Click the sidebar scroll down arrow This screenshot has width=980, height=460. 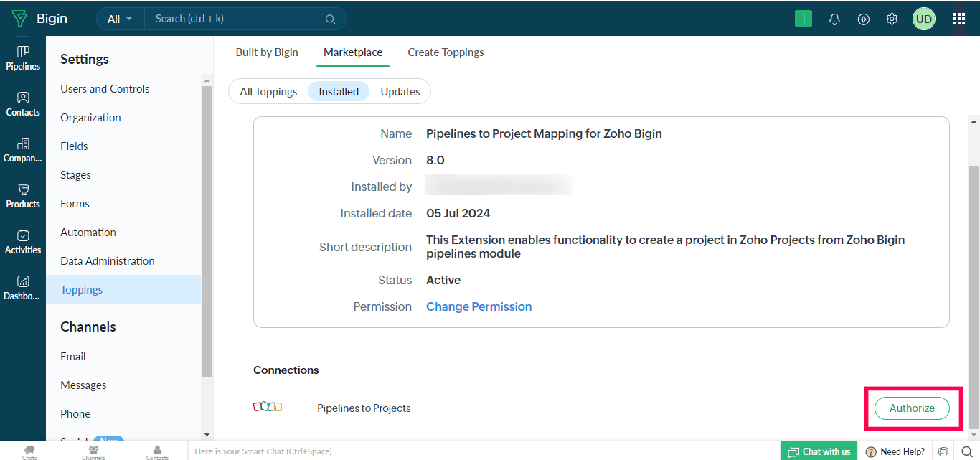coord(207,434)
